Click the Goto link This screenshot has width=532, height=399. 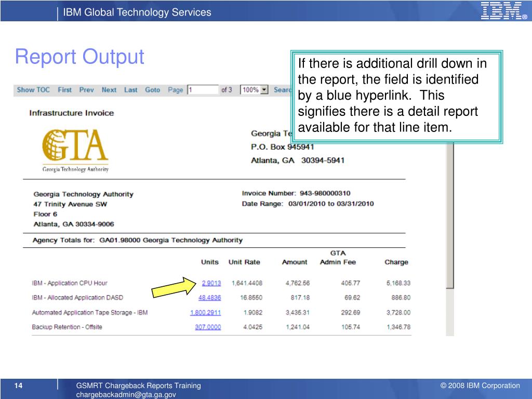(x=152, y=90)
